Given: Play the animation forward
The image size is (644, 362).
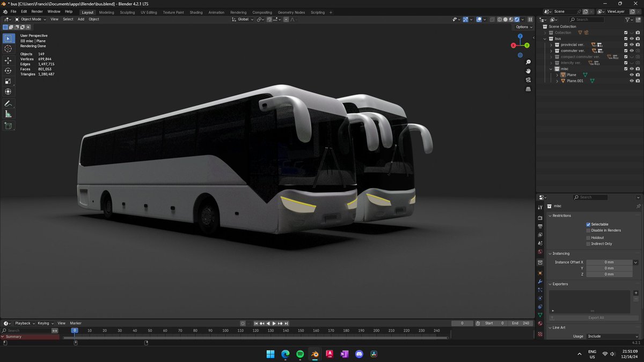Looking at the screenshot, I should [x=274, y=323].
